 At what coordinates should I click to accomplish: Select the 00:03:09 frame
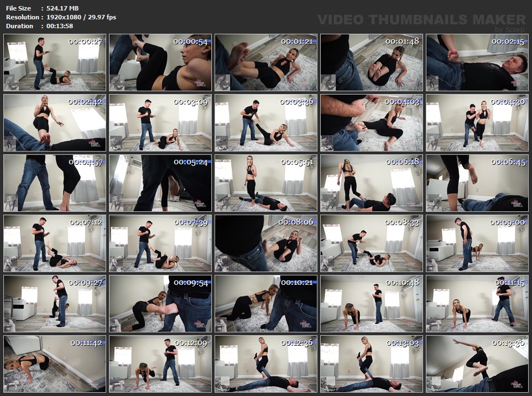[160, 123]
